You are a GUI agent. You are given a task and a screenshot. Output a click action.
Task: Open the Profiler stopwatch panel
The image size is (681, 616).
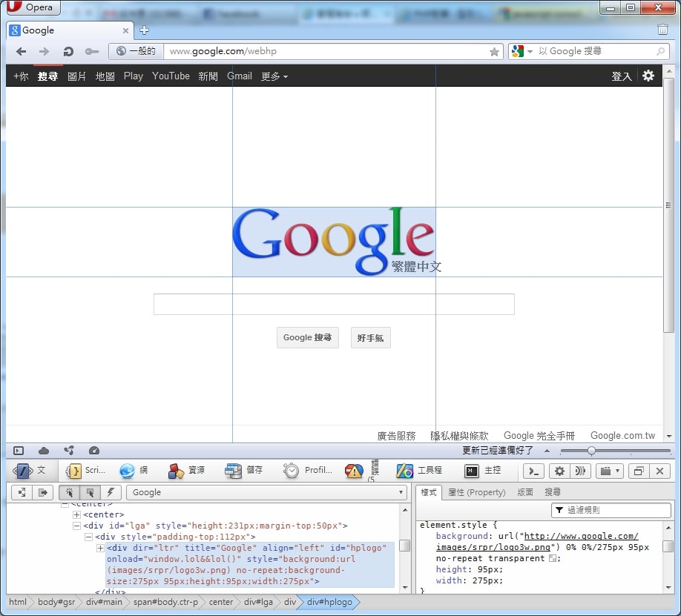[x=308, y=471]
